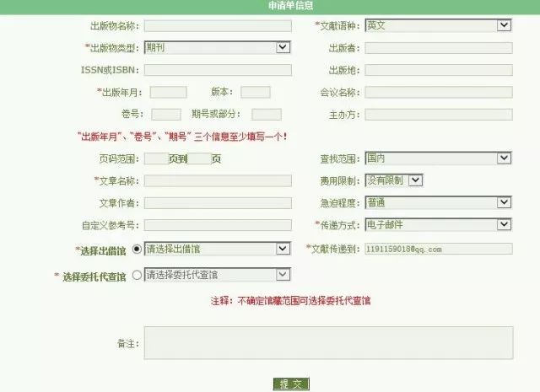Screen dimensions: 540x392
Task: Click the 文献传递到 email field
Action: pyautogui.click(x=439, y=249)
